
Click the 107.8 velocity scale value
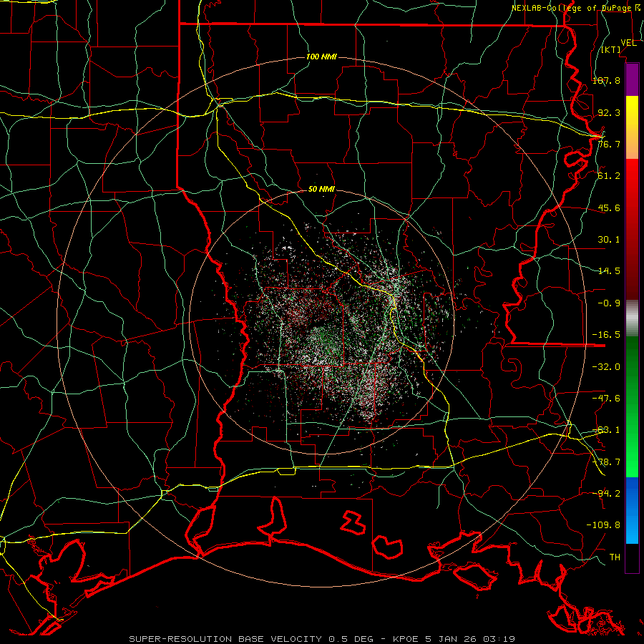point(606,80)
